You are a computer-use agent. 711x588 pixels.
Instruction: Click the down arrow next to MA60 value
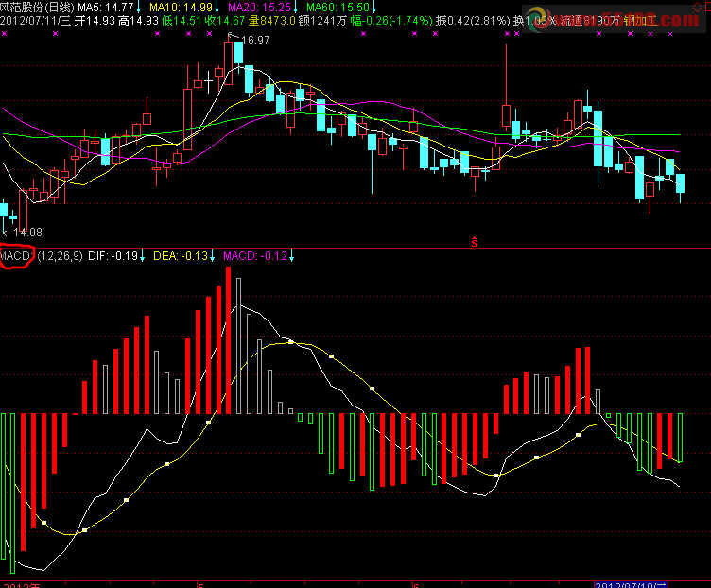click(373, 8)
